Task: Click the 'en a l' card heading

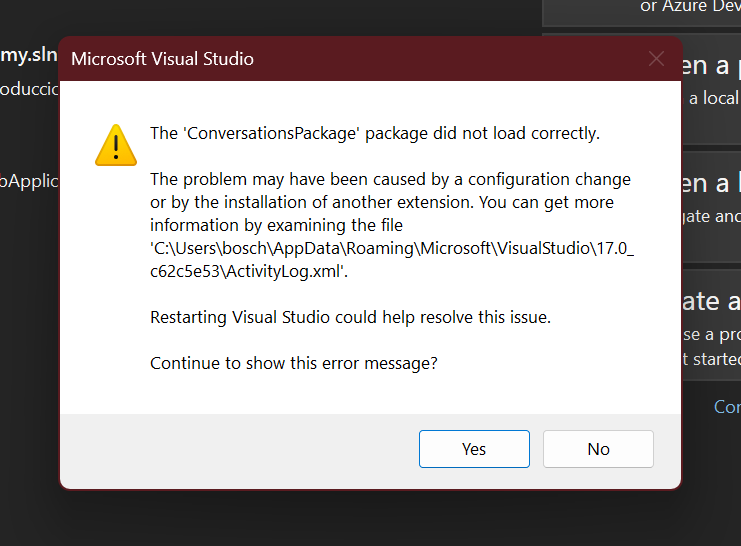Action: (x=711, y=183)
